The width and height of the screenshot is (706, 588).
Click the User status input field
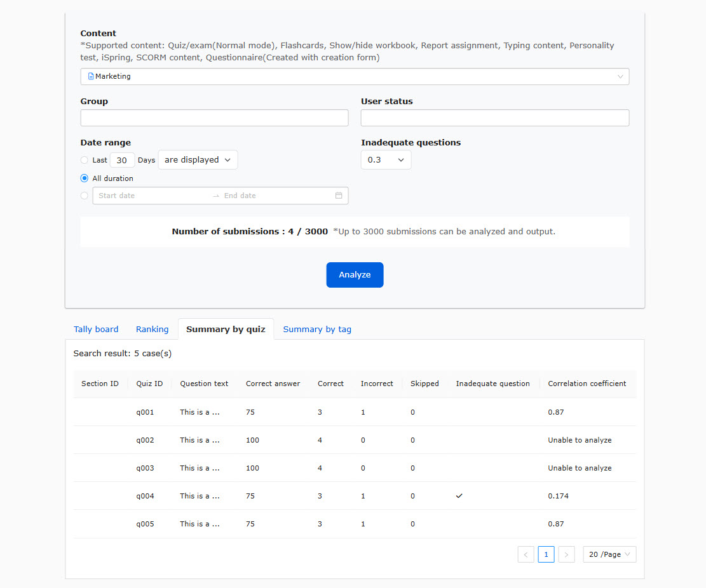click(494, 118)
